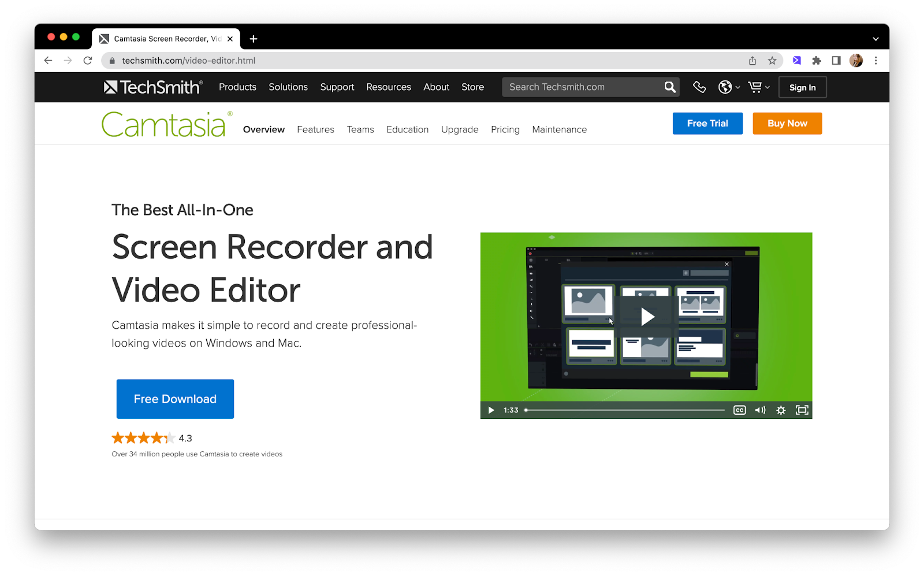Open the Support menu
This screenshot has height=576, width=924.
click(x=337, y=87)
